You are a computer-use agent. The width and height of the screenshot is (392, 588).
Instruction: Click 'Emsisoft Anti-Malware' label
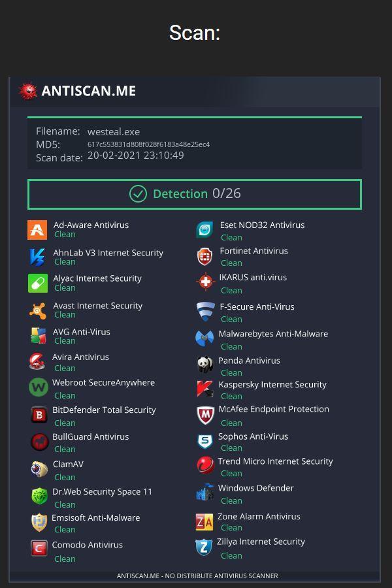96,518
